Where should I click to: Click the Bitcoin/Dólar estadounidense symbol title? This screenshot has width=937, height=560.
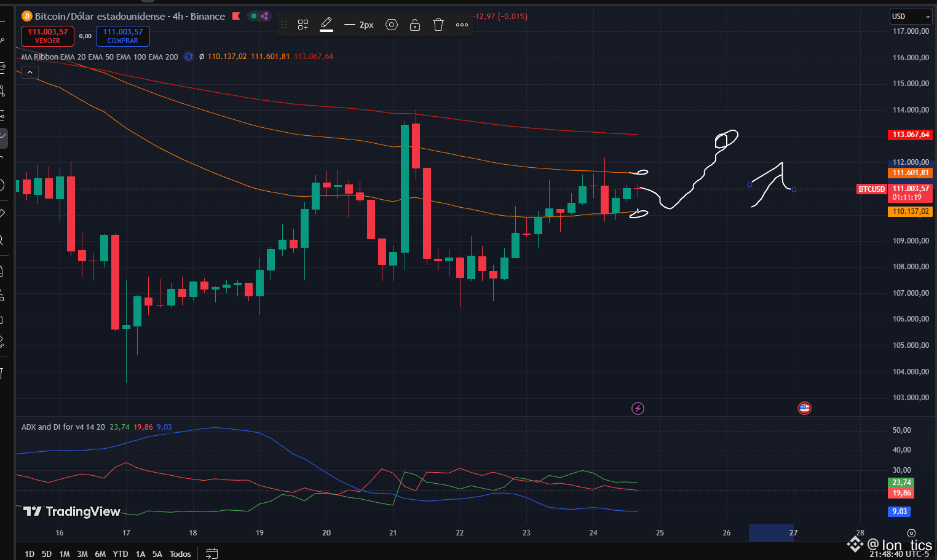[100, 16]
